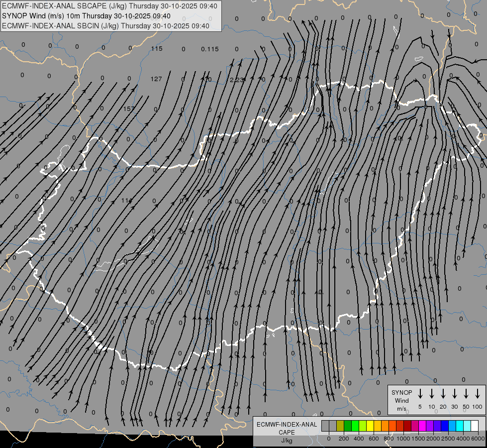Click the bright cyan CAPE legend swatch

point(459,426)
